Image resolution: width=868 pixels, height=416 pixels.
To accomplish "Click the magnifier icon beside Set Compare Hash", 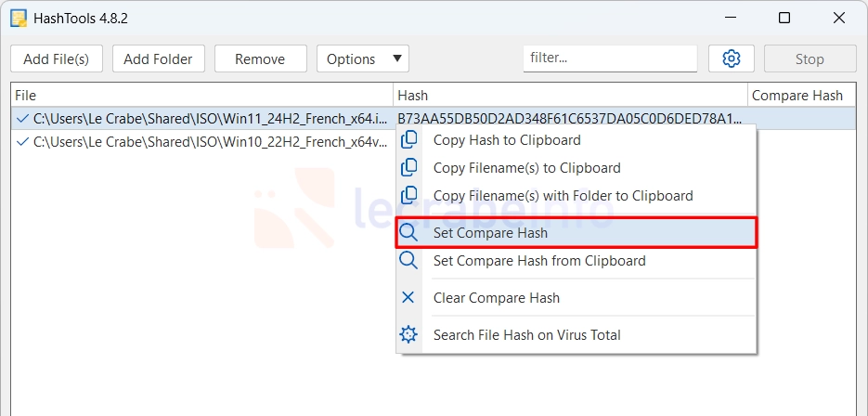I will (408, 233).
